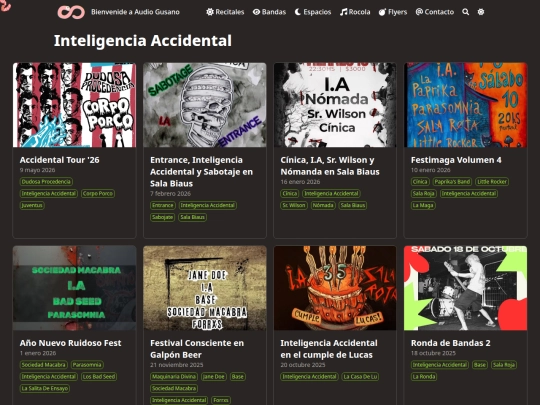This screenshot has width=540, height=405.
Task: Select the Los Bad Seed tag
Action: coord(99,376)
